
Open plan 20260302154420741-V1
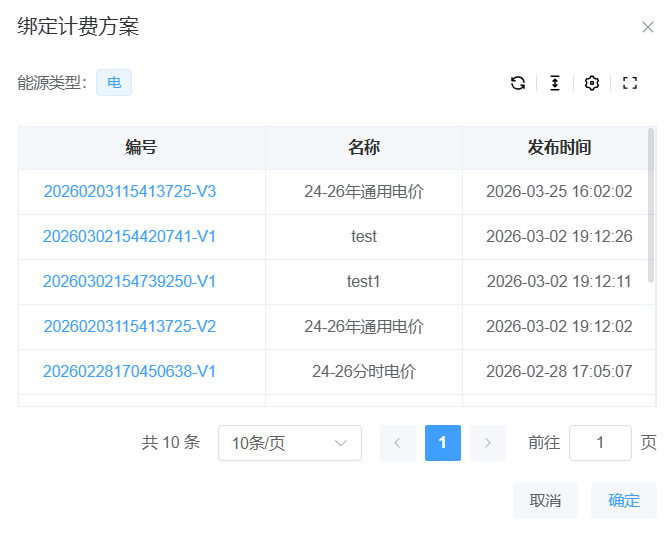(129, 237)
